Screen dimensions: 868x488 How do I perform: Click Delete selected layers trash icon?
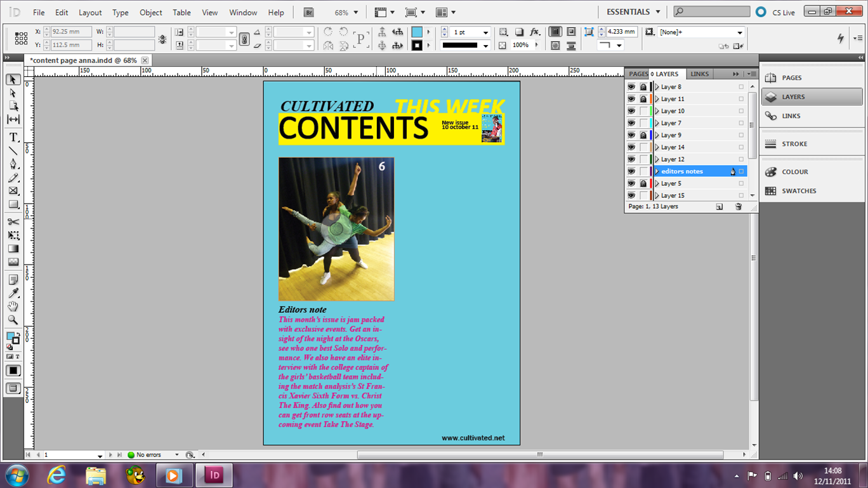738,207
